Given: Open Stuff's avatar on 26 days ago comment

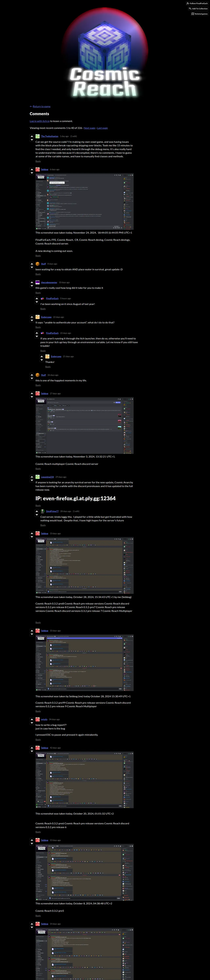Looking at the screenshot, I should [x=37, y=375].
